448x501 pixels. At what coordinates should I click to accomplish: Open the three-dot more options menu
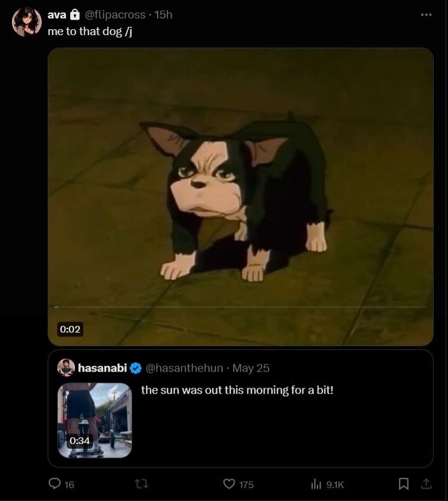click(426, 15)
